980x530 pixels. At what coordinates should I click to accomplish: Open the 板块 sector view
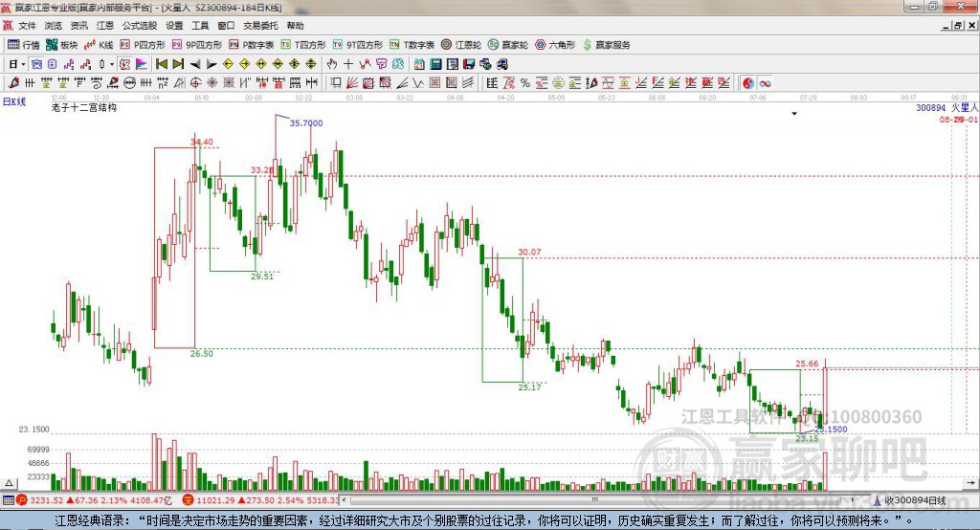click(x=61, y=44)
